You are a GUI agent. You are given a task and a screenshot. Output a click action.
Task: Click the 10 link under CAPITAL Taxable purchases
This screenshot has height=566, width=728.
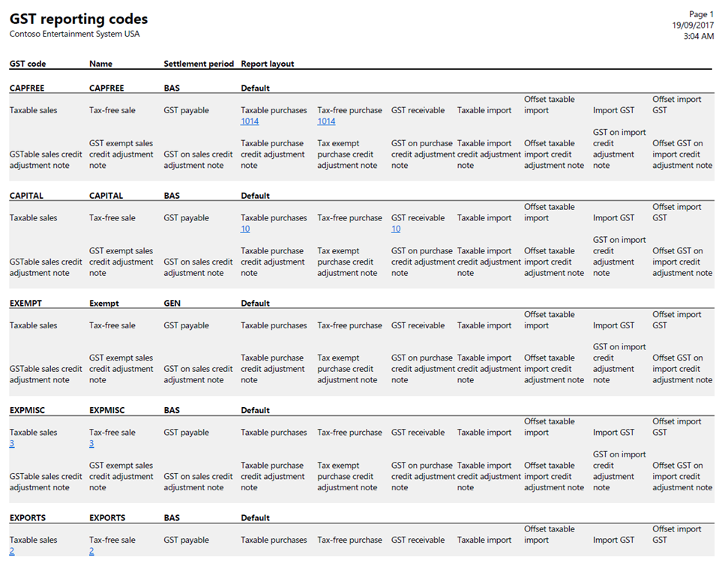click(245, 229)
